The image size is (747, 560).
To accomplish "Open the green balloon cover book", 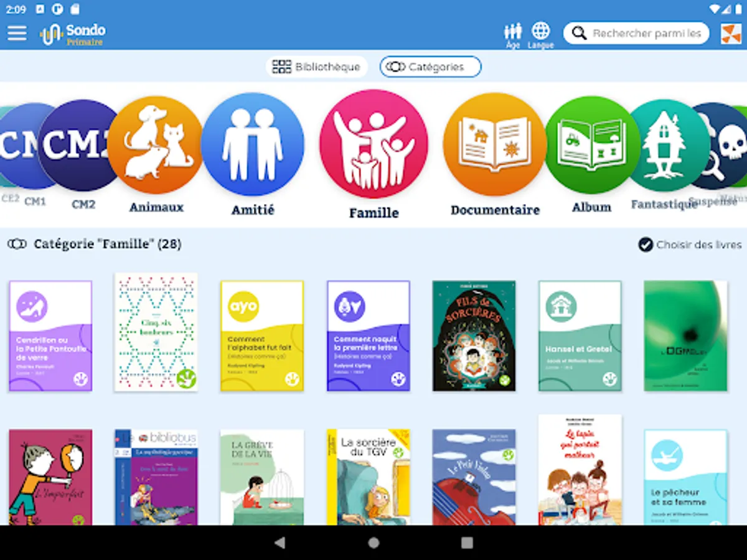I will 686,336.
